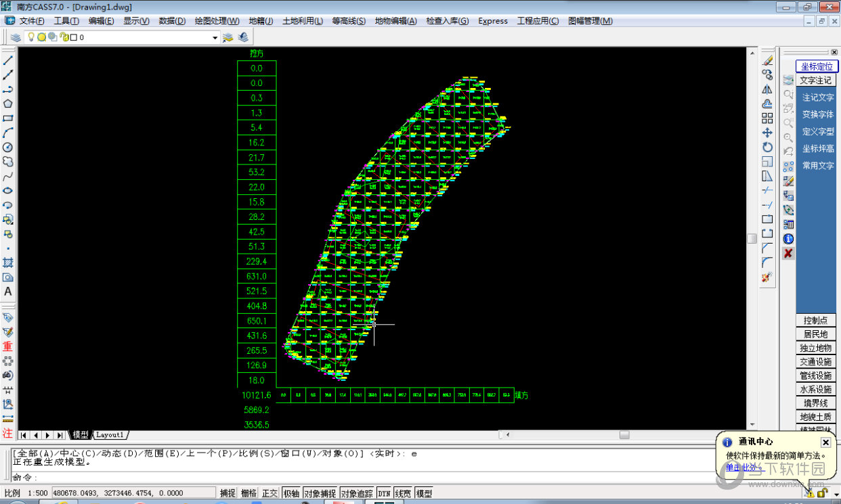The height and width of the screenshot is (504, 841).
Task: Switch to the Layout1 tab
Action: 110,435
